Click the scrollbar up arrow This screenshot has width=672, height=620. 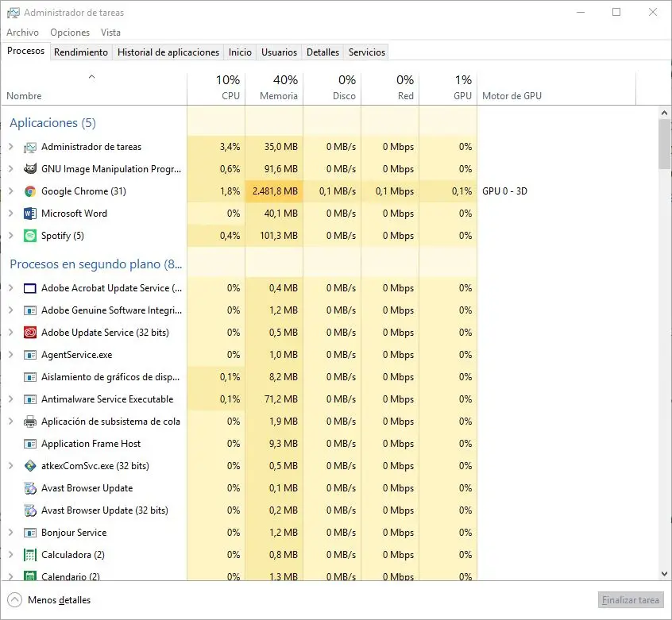[x=664, y=113]
